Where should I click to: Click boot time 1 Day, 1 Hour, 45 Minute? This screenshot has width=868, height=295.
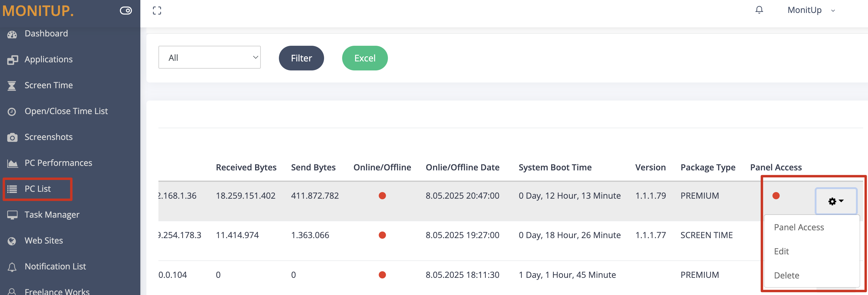567,275
